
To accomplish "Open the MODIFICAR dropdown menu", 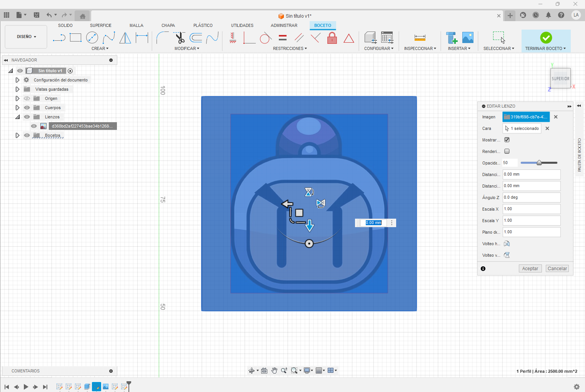I will 187,48.
